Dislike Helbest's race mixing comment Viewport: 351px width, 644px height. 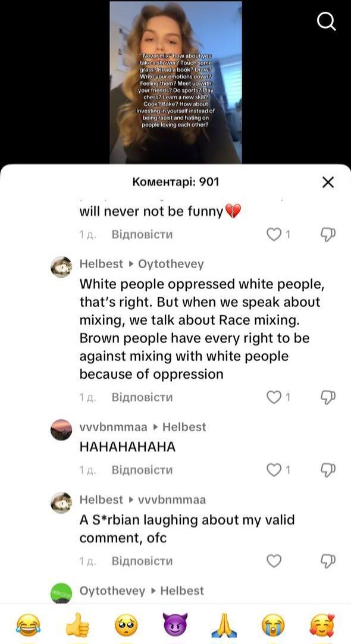tap(328, 397)
